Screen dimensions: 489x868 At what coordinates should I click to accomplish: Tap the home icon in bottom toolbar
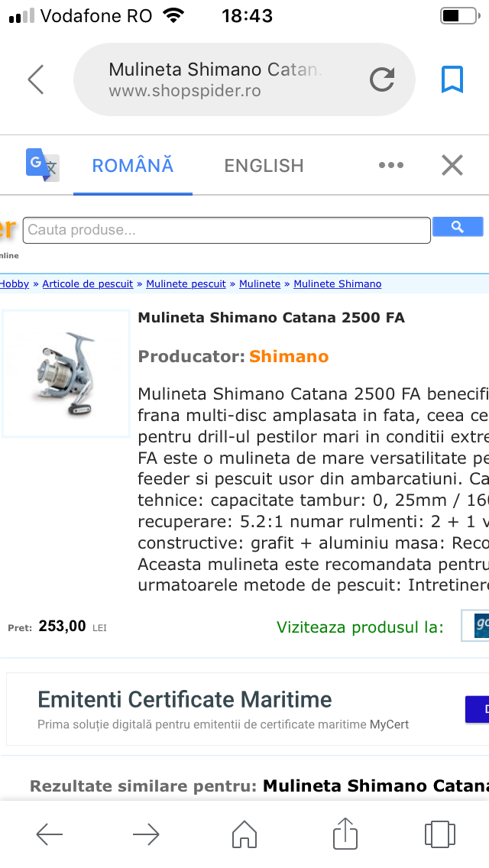click(244, 833)
